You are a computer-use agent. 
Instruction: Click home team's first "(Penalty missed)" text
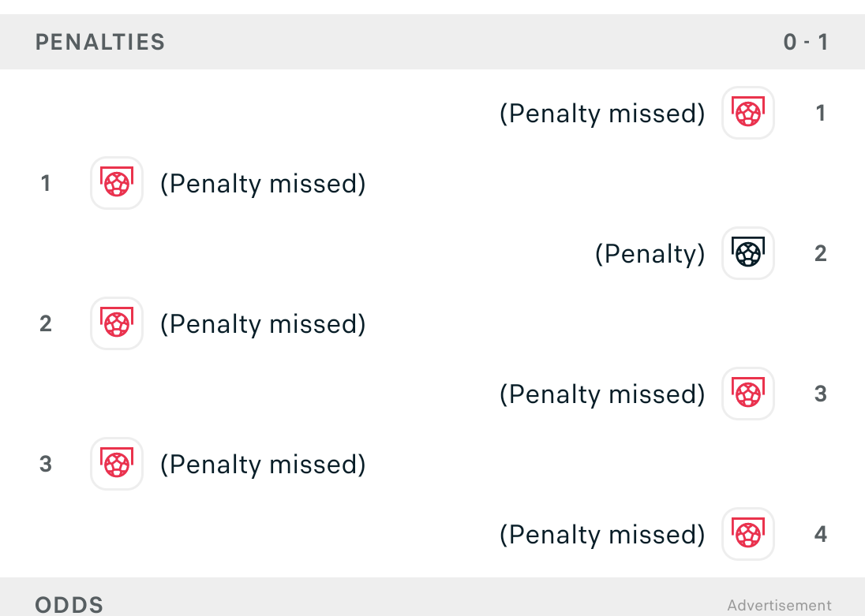click(263, 183)
